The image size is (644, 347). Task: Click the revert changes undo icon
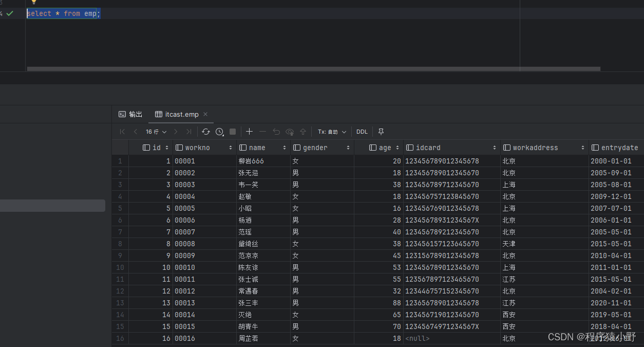276,132
